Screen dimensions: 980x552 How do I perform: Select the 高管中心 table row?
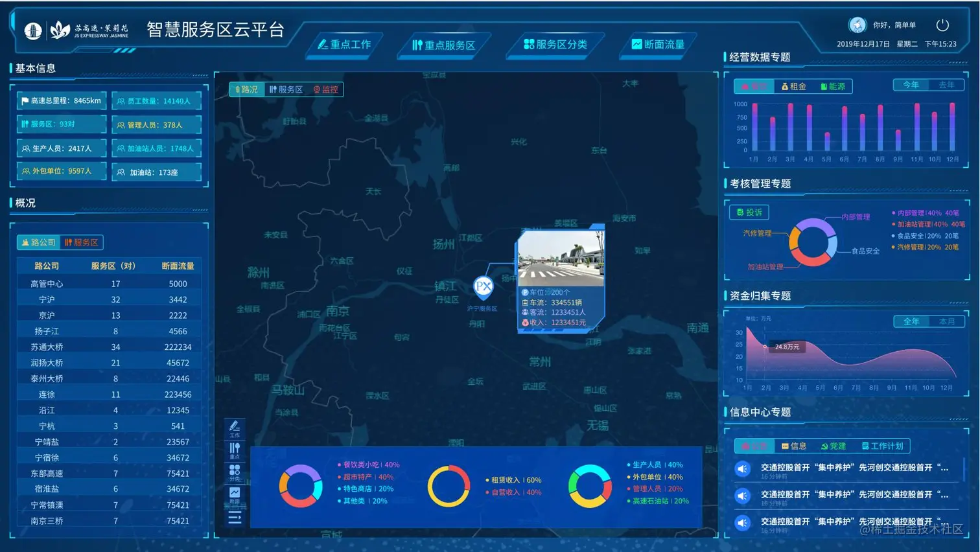click(110, 284)
